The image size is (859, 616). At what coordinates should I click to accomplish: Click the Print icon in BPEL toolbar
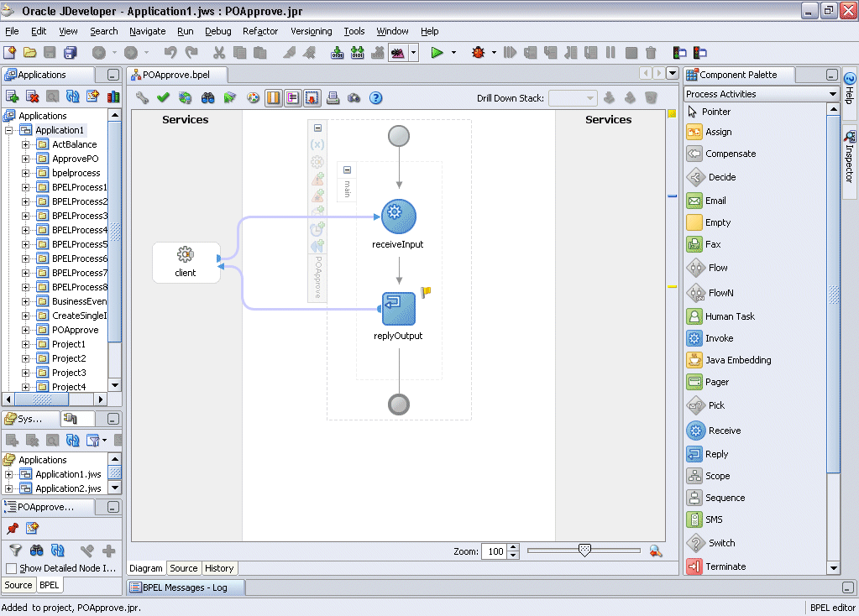333,98
